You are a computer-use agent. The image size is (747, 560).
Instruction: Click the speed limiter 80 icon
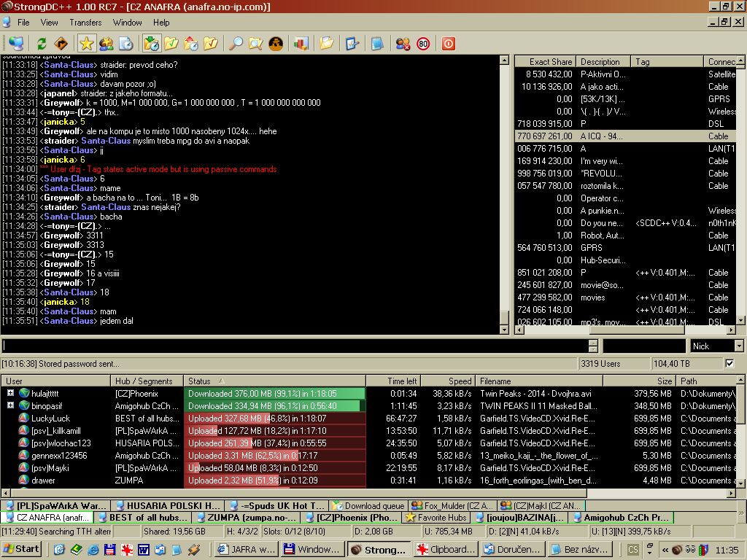(x=423, y=44)
